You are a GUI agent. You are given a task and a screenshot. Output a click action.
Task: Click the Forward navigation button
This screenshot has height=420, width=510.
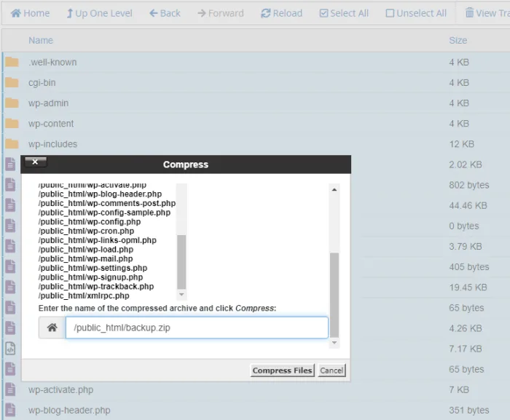pos(221,13)
